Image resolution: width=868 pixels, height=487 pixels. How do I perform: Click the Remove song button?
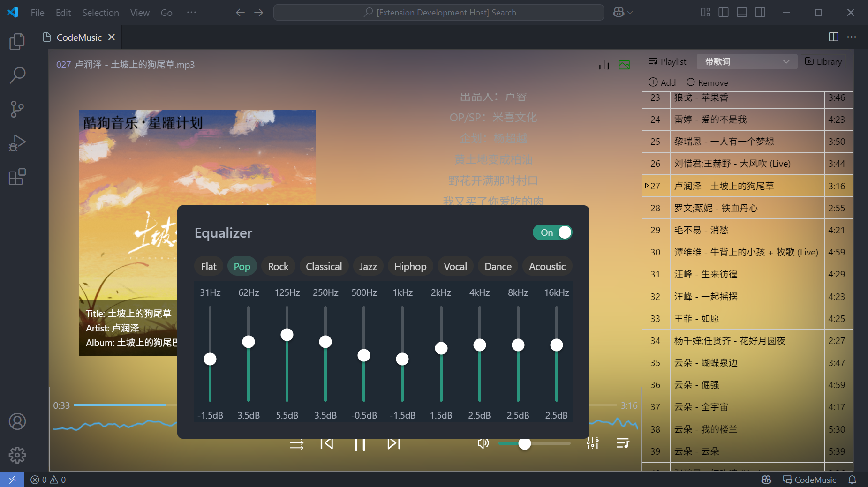coord(707,82)
